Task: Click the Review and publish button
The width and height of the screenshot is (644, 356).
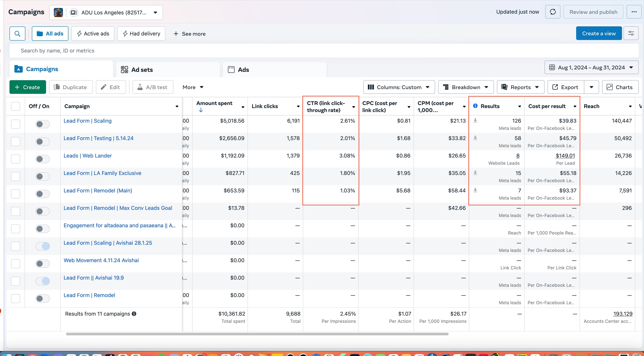Action: (593, 12)
